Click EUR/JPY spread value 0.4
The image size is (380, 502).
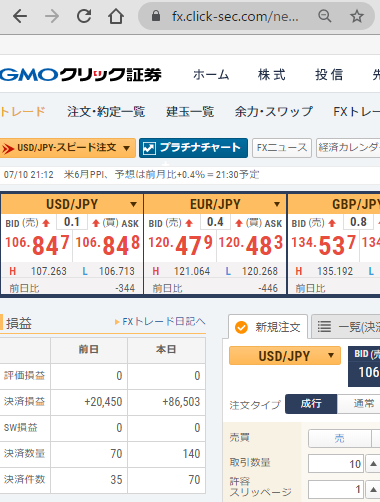click(x=215, y=222)
